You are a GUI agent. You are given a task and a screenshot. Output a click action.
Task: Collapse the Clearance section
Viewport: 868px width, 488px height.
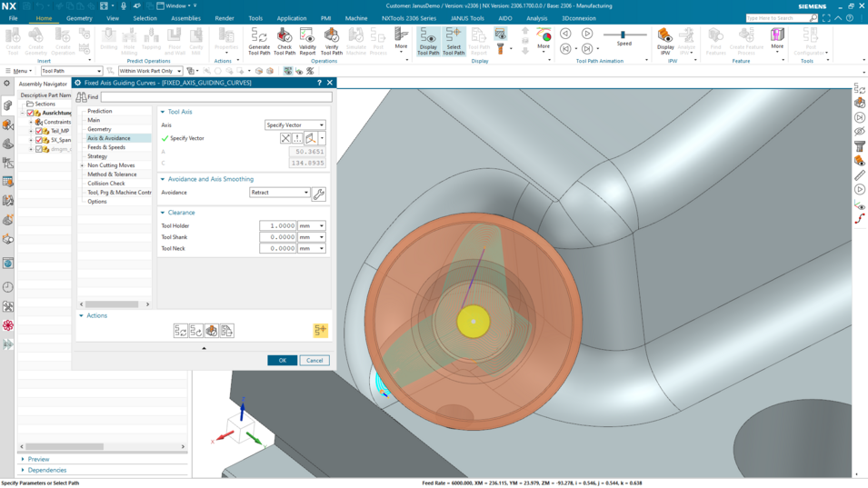point(163,213)
